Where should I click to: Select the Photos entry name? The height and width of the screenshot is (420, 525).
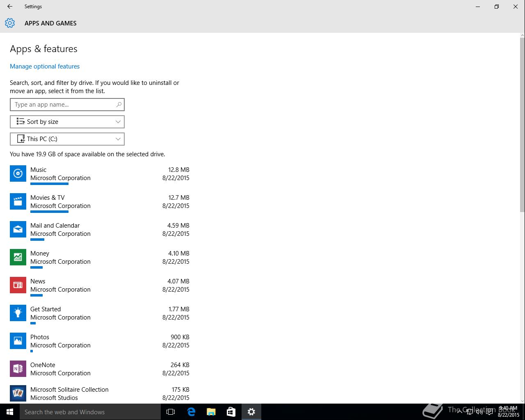[40, 337]
